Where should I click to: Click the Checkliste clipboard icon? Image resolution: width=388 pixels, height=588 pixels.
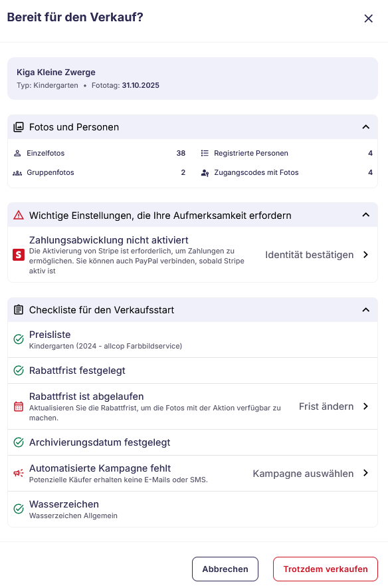click(17, 309)
